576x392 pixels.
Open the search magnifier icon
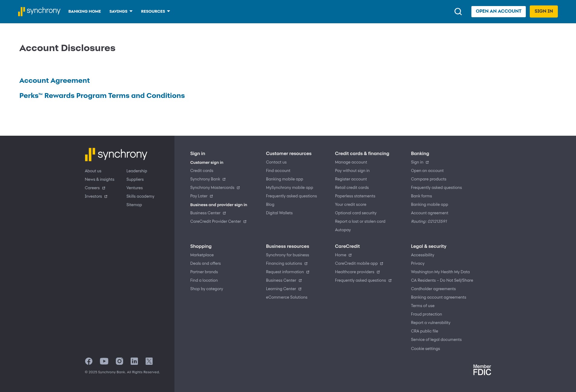tap(458, 11)
